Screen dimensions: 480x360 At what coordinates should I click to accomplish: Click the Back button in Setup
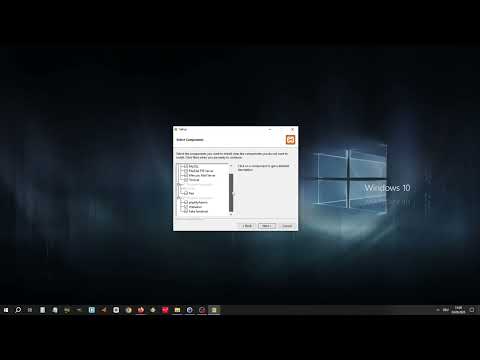[248, 226]
